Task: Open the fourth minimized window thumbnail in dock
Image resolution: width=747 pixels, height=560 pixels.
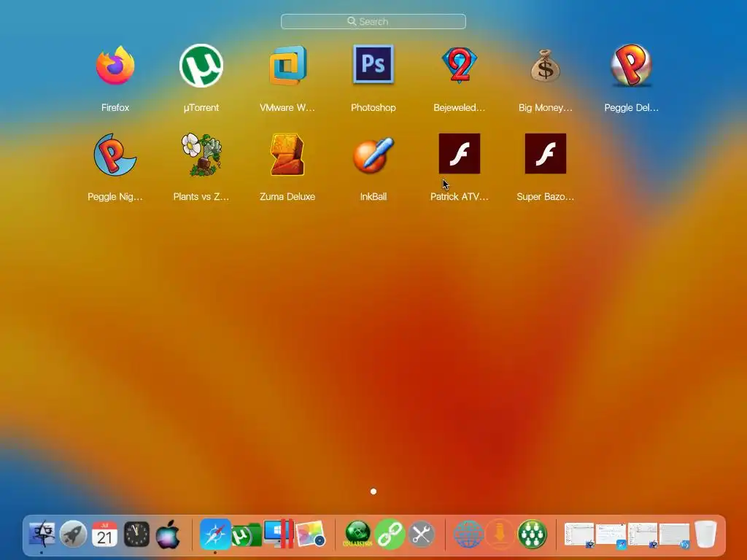Action: point(675,535)
